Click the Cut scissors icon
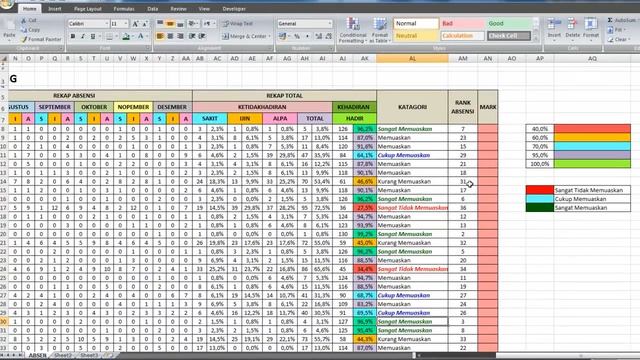 click(x=23, y=20)
